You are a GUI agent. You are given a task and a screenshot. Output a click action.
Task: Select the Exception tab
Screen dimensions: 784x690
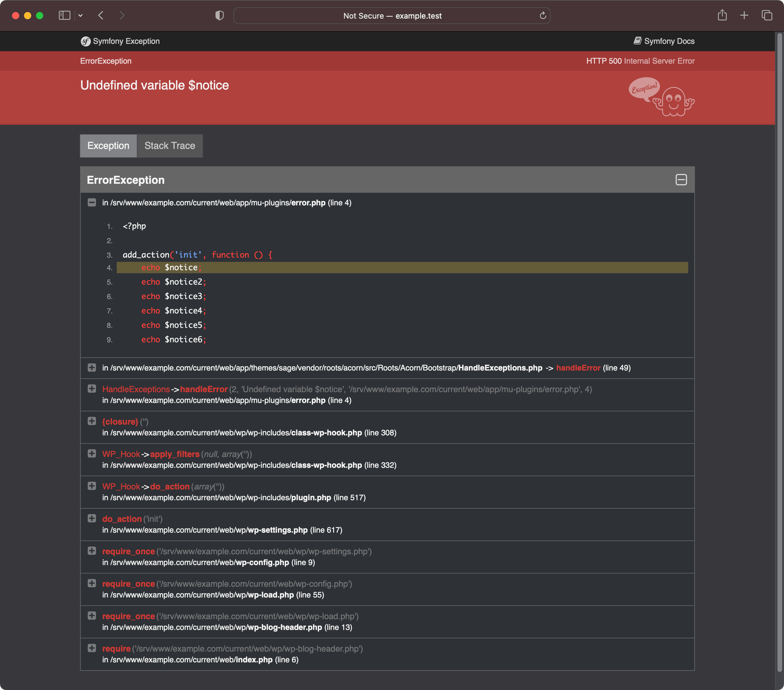(109, 145)
